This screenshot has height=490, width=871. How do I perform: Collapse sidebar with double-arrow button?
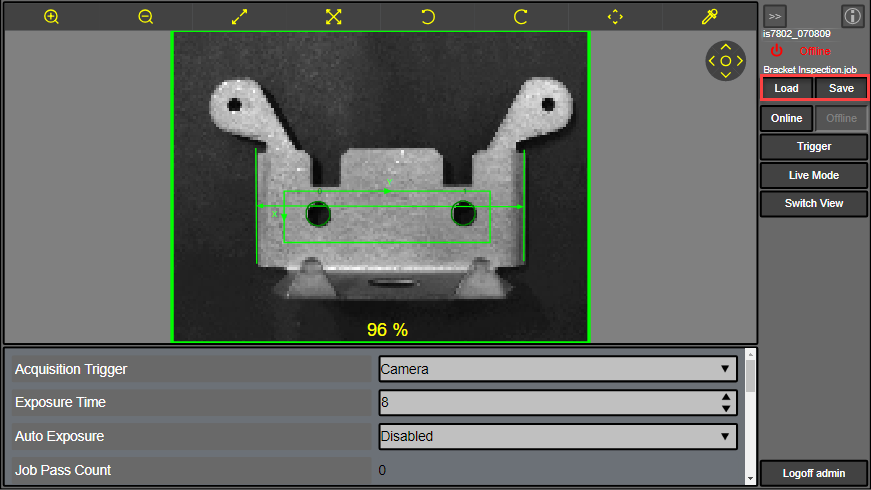(775, 16)
